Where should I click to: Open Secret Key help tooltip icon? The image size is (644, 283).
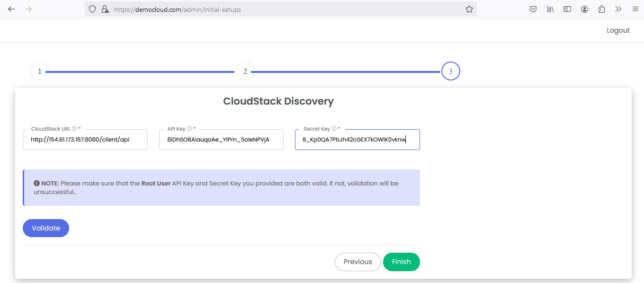[x=334, y=129]
